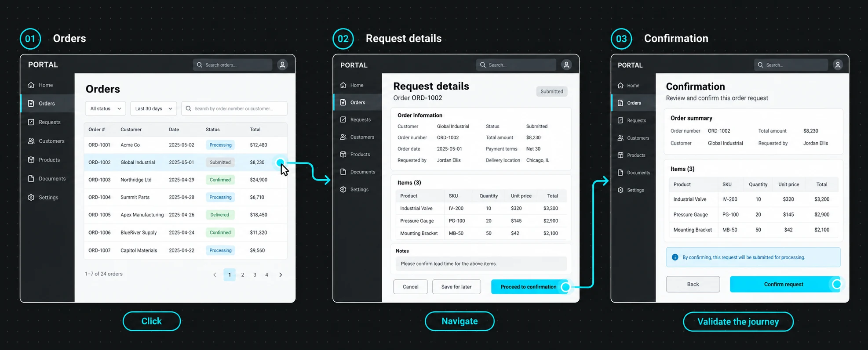Viewport: 868px width, 350px height.
Task: Click the Customers icon in the Request details sidebar
Action: point(343,137)
